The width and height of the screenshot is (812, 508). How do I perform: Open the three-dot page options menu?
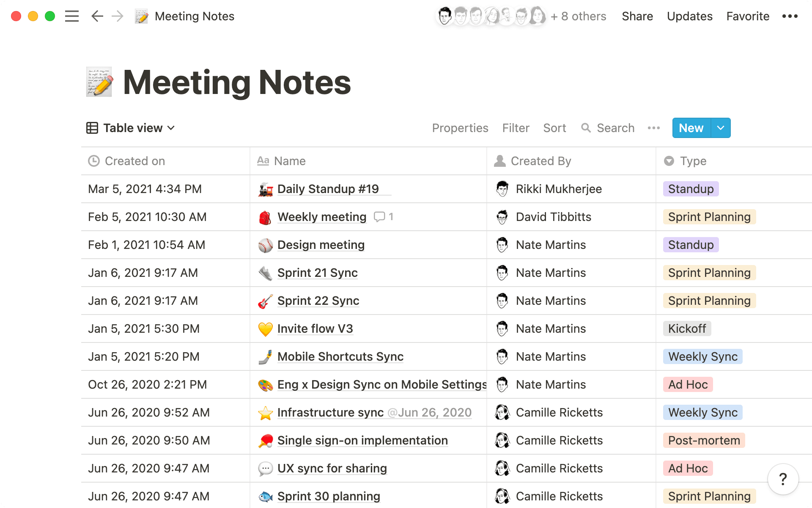(x=790, y=17)
